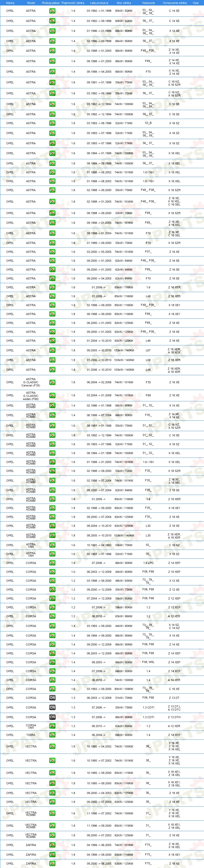The height and width of the screenshot is (868, 204).
Task: Click the Moc silnika column header
Action: coord(124,3)
